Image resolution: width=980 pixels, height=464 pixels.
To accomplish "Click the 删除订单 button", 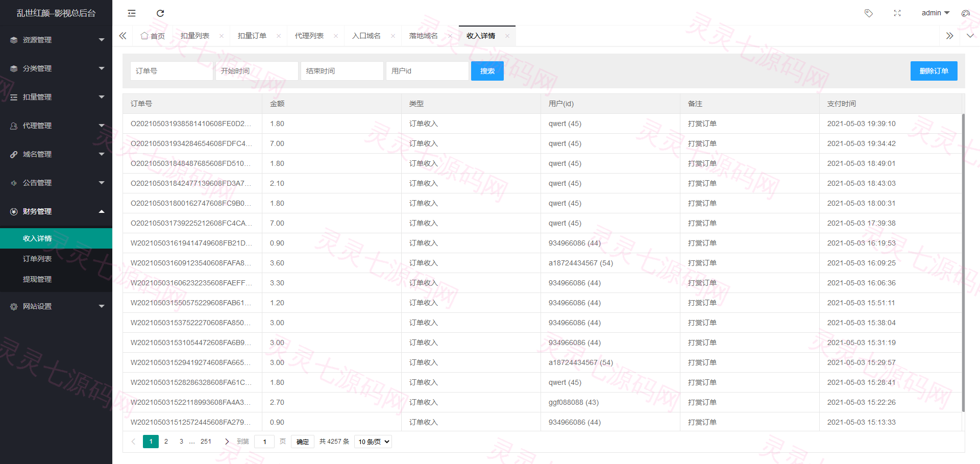I will [x=934, y=71].
